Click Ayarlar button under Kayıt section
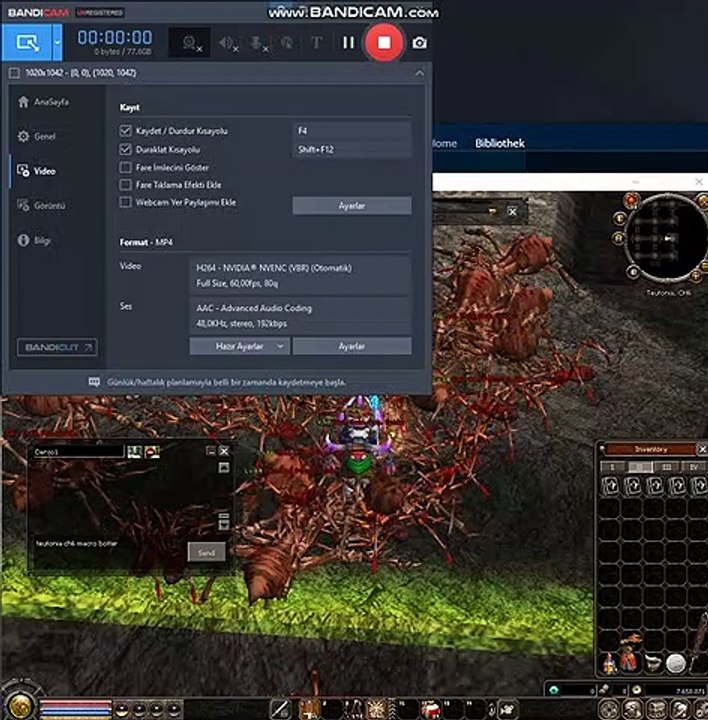The height and width of the screenshot is (720, 708). click(x=352, y=206)
